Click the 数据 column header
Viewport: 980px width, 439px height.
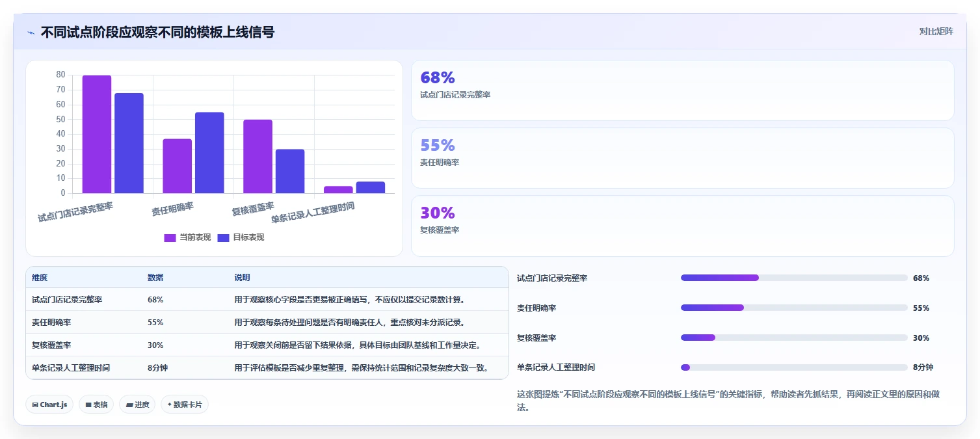point(155,278)
